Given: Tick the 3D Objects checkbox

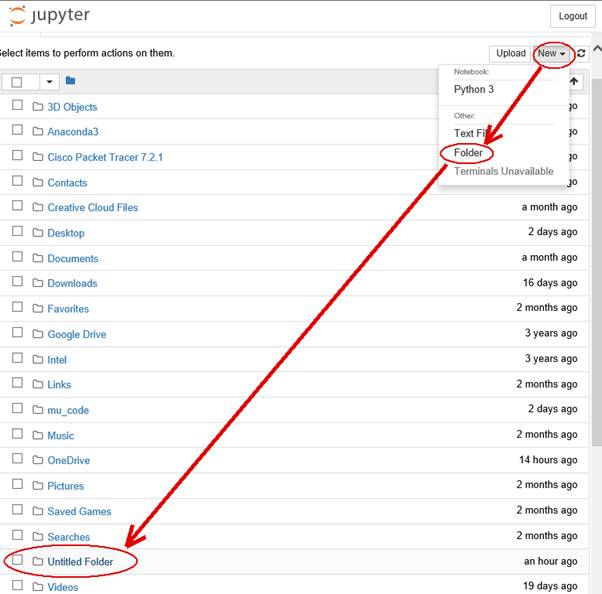Looking at the screenshot, I should pyautogui.click(x=17, y=106).
